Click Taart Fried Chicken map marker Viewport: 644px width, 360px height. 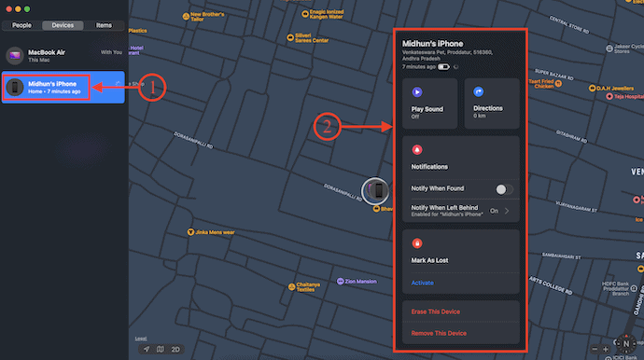pos(558,84)
